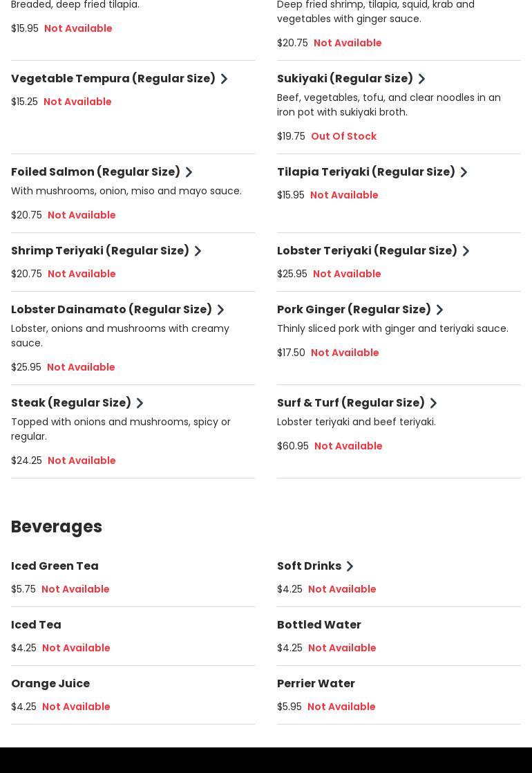Click chevron beside Surf & Turf
Image resolution: width=532 pixels, height=773 pixels.
click(x=433, y=403)
